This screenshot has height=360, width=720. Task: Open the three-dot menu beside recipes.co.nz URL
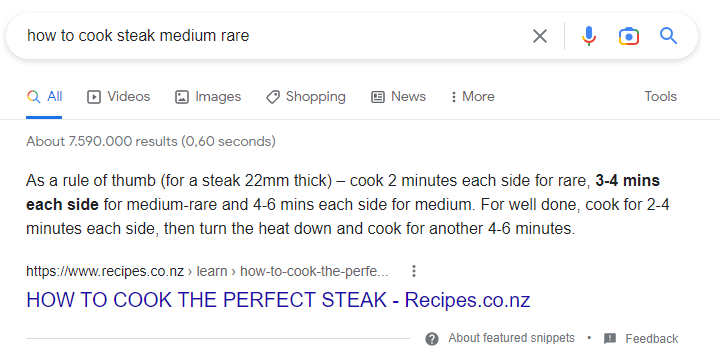click(x=414, y=271)
